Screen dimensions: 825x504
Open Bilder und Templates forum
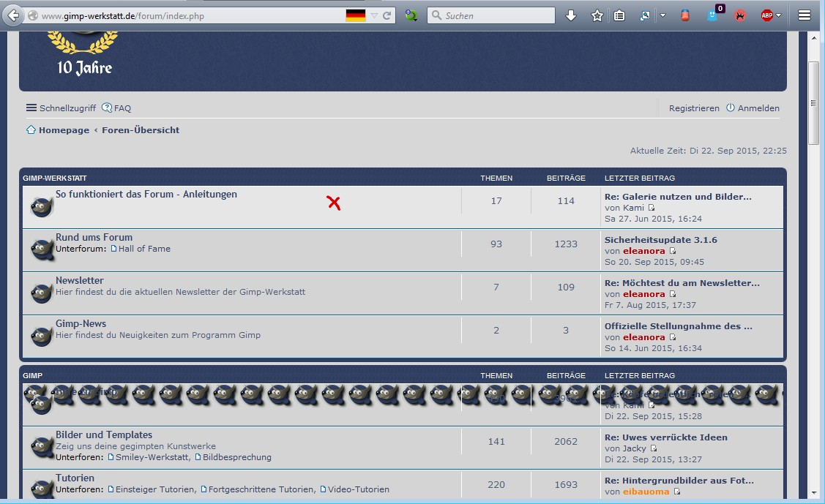coord(104,435)
